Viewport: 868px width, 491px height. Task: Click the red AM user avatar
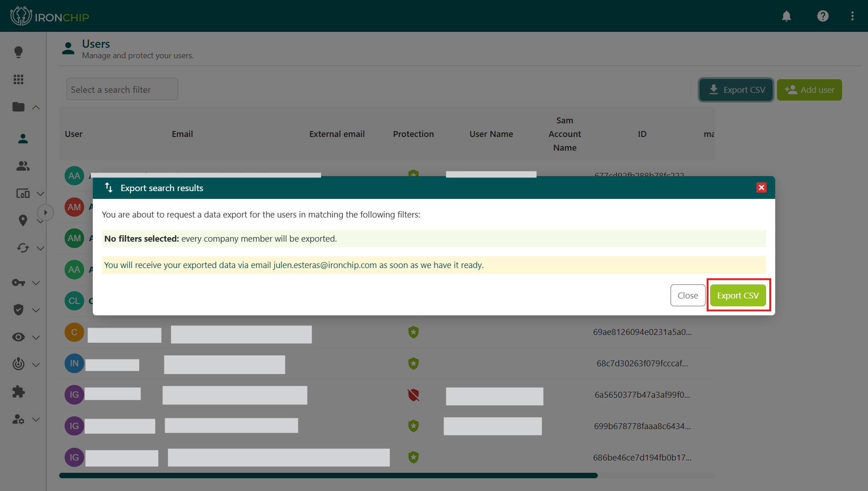(74, 207)
